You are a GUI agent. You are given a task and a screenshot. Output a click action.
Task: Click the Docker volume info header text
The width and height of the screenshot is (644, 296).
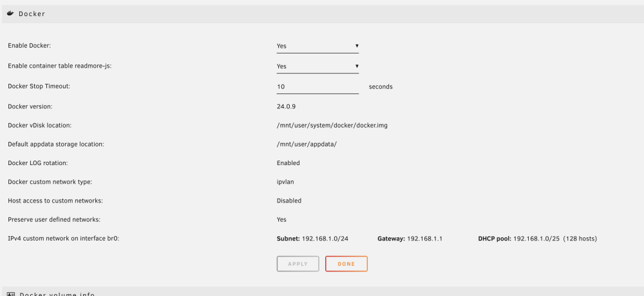(57, 294)
